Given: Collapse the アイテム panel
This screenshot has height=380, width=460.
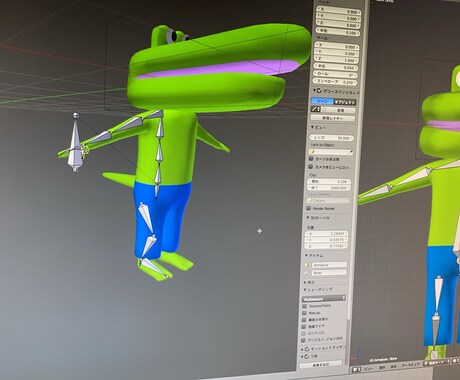Looking at the screenshot, I should [x=306, y=256].
